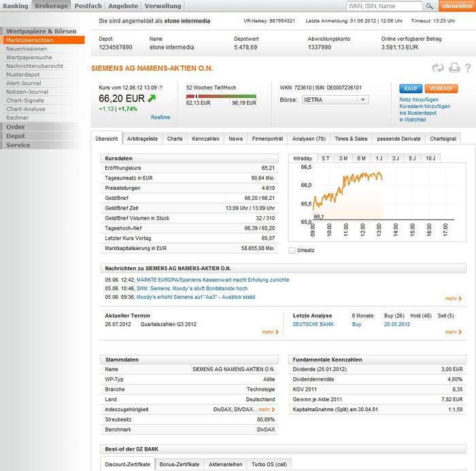Click ins Musterdepot link

coord(418,113)
